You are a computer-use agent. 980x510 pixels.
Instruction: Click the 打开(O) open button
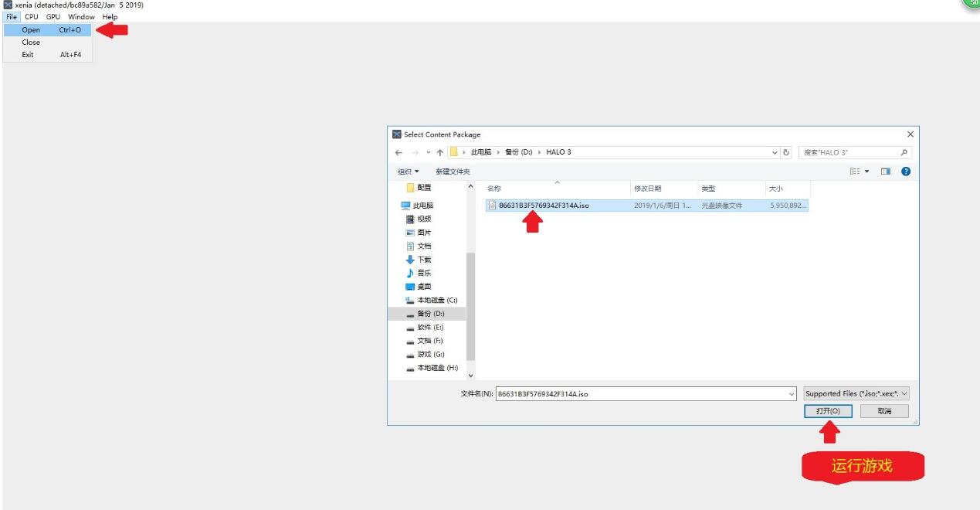click(x=828, y=411)
